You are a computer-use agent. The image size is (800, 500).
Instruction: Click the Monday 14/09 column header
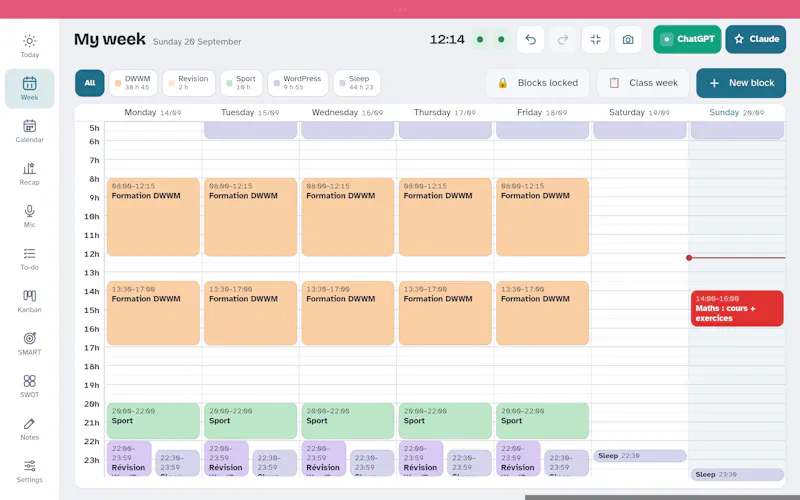pyautogui.click(x=153, y=112)
